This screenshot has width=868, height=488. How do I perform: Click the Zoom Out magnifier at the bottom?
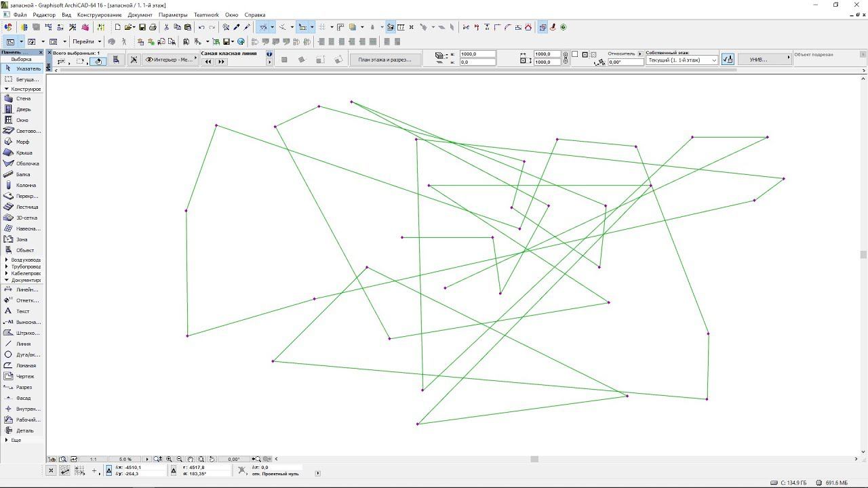180,459
